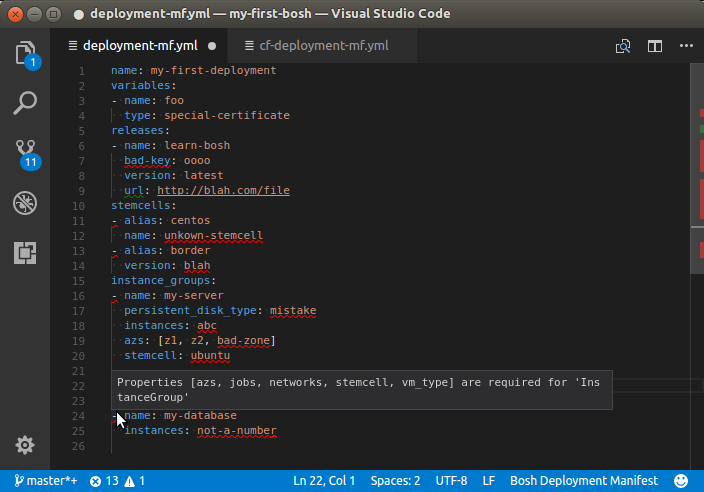Change the UTF-8 encoding setting
Viewport: 704px width, 492px height.
(x=451, y=481)
